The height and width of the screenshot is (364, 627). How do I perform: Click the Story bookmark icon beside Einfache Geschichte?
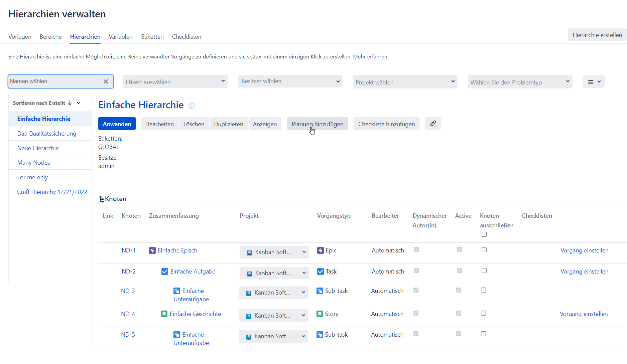[x=164, y=314]
